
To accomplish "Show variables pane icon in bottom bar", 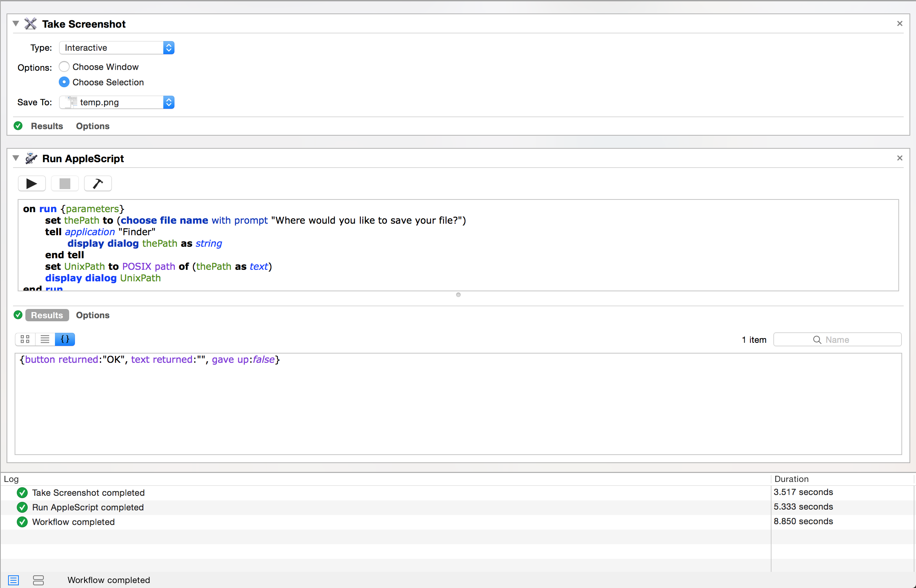I will coord(38,580).
